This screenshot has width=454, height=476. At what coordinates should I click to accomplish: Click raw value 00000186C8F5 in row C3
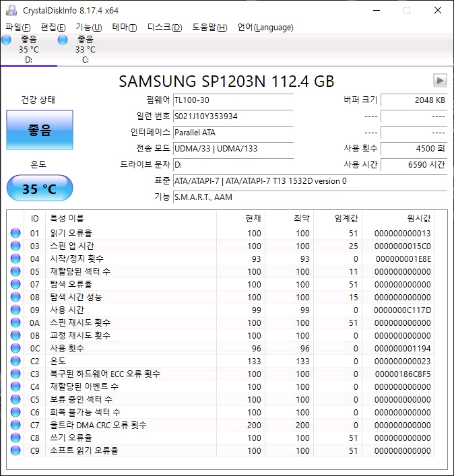tap(402, 374)
